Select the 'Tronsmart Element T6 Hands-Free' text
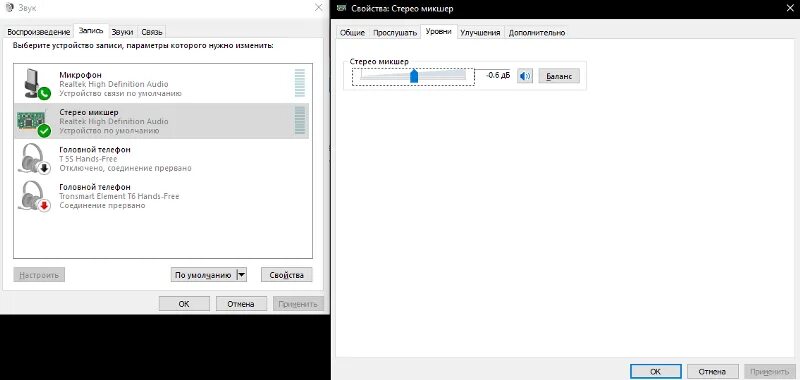The image size is (800, 380). (119, 196)
